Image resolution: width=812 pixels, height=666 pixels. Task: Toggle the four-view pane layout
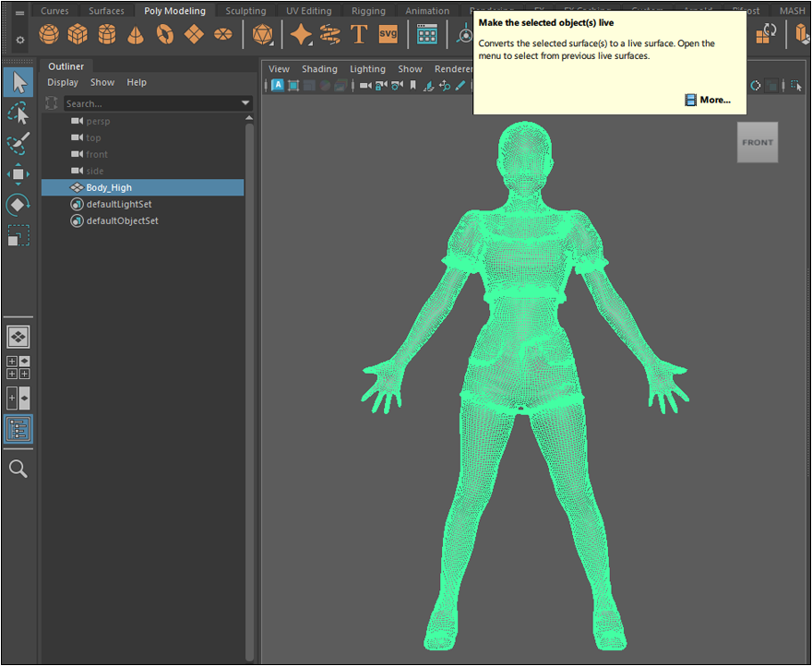pos(18,367)
